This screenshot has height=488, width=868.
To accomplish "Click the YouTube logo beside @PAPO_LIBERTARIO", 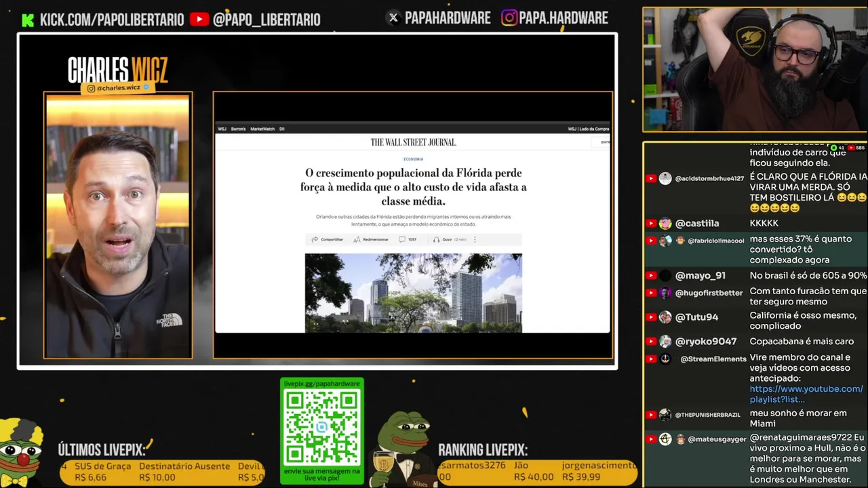I will pyautogui.click(x=199, y=20).
